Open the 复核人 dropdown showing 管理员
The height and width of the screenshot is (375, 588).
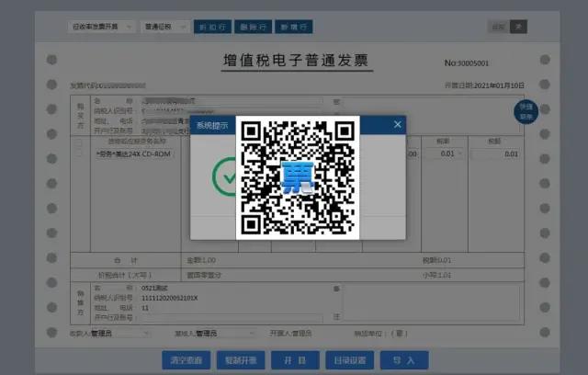pyautogui.click(x=225, y=333)
